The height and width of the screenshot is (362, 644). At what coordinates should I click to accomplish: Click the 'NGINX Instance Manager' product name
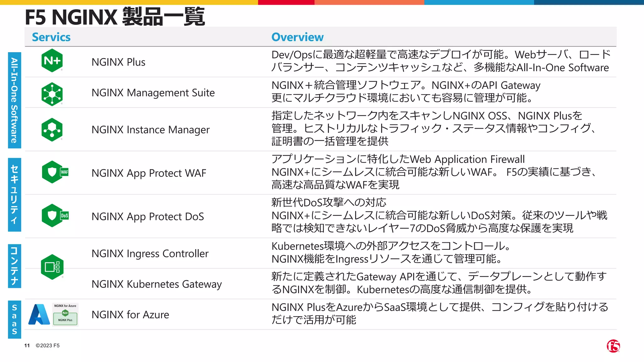[x=150, y=130]
